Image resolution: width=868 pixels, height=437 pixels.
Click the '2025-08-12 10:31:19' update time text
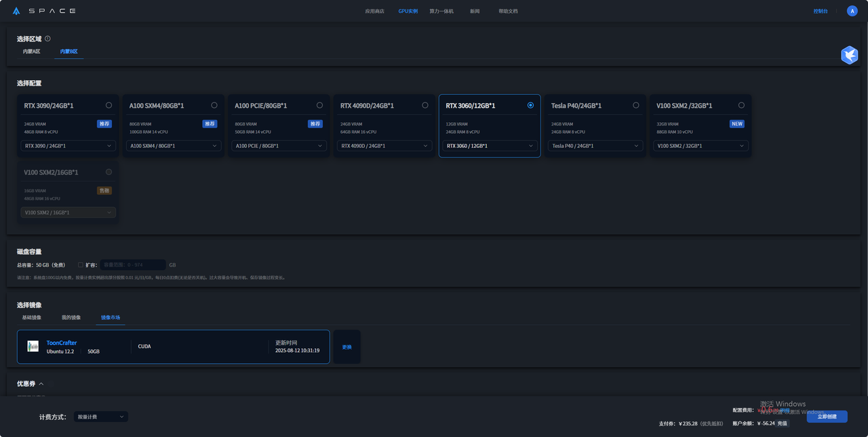[x=297, y=351]
